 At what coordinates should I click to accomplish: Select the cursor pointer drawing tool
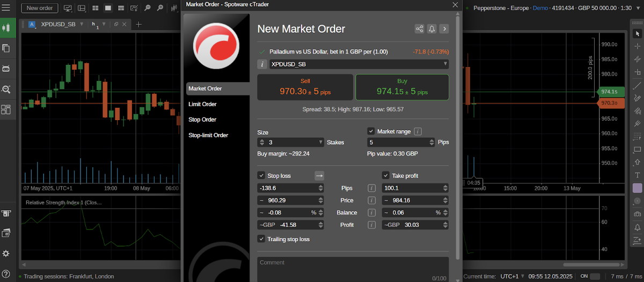point(638,34)
